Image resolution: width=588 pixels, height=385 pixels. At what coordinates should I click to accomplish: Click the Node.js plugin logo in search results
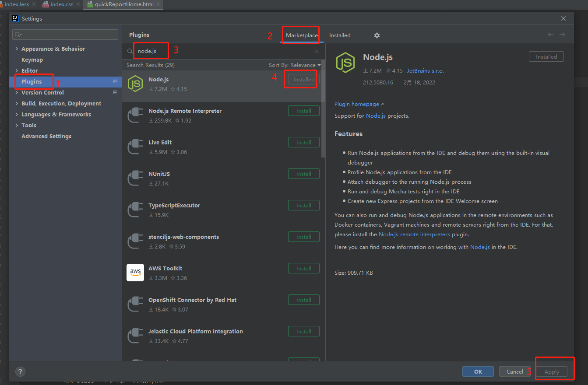(135, 83)
